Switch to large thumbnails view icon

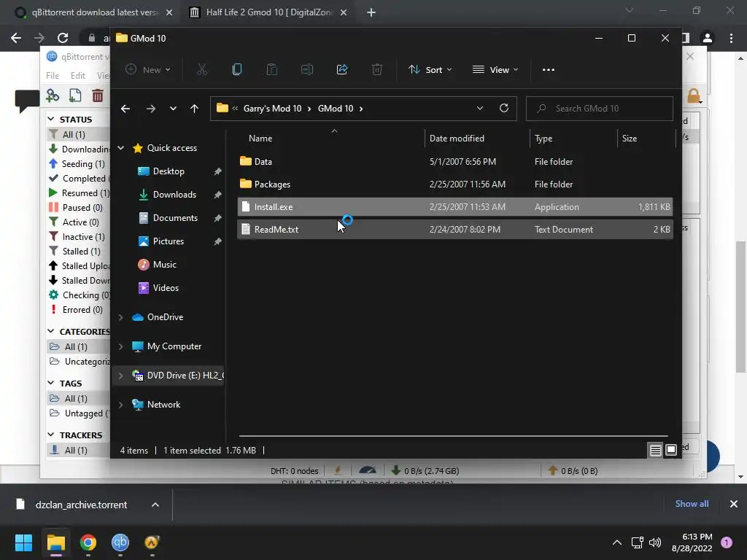[671, 450]
